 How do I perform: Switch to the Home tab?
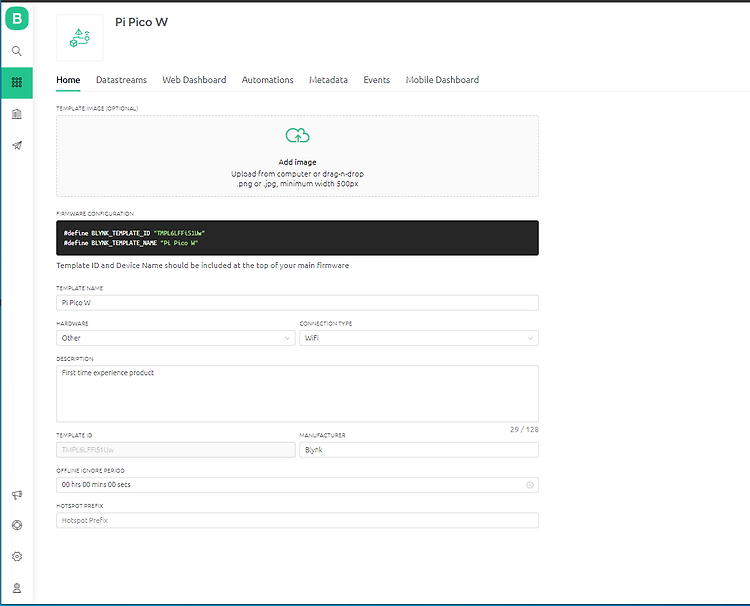tap(68, 80)
